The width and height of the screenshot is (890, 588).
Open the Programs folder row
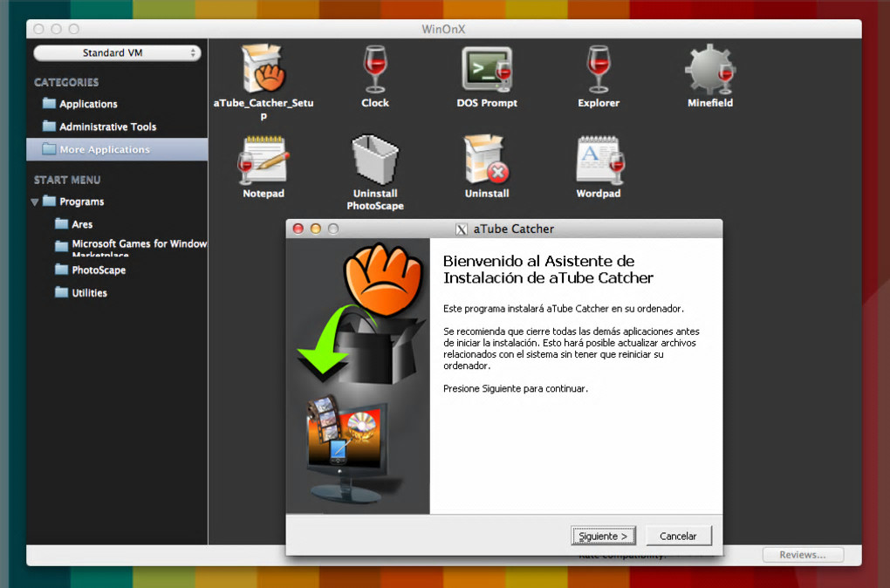[x=117, y=202]
